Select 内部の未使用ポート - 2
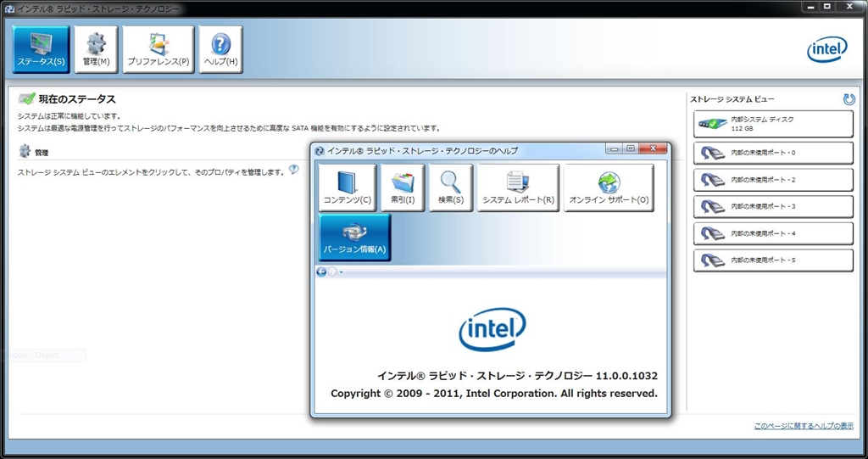This screenshot has width=868, height=459. point(773,180)
